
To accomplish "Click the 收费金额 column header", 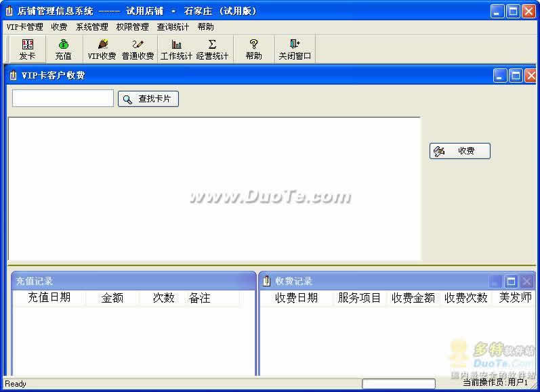I will coord(413,298).
